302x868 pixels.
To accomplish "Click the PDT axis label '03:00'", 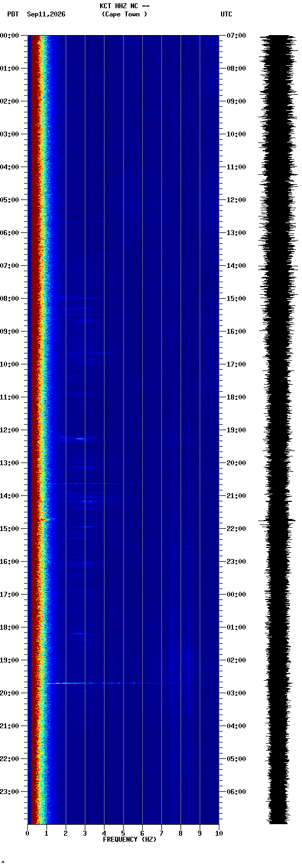I will 10,134.
